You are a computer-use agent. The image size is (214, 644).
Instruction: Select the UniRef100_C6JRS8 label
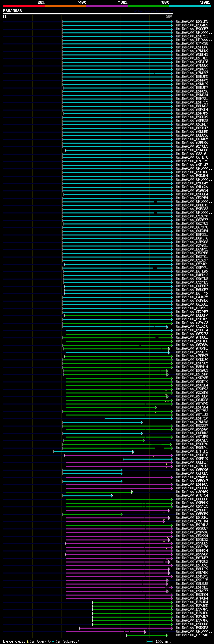click(x=192, y=400)
